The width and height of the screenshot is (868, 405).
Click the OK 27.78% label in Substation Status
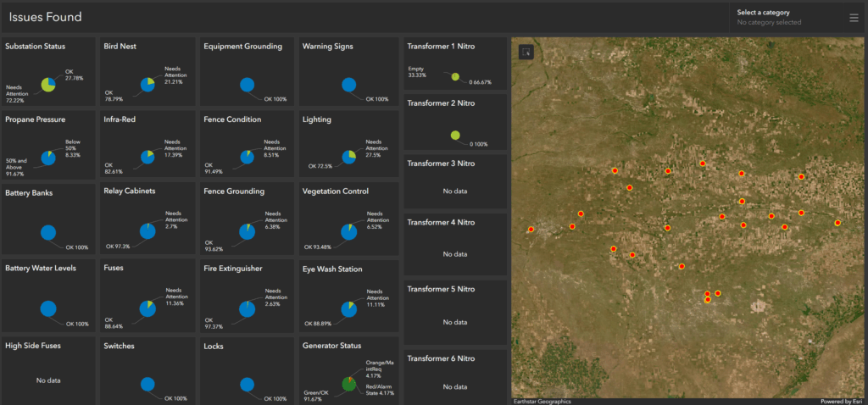[75, 75]
